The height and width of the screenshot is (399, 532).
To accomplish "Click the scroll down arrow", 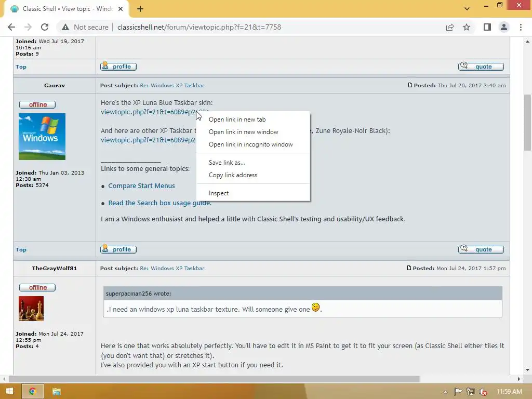I will [x=527, y=370].
